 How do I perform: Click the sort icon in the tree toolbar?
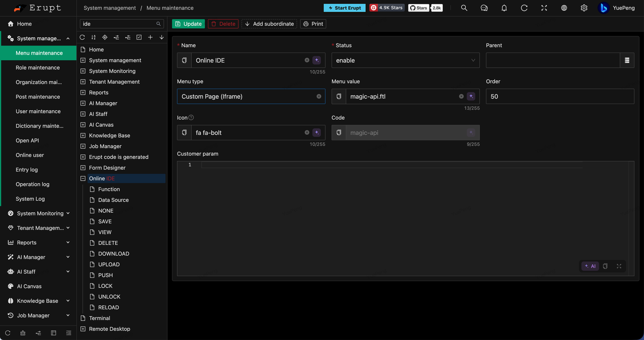93,37
